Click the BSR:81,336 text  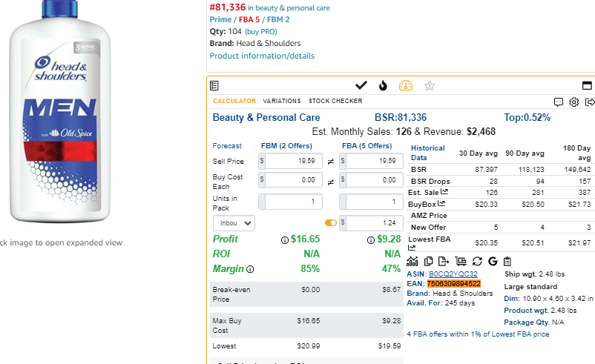pyautogui.click(x=401, y=118)
